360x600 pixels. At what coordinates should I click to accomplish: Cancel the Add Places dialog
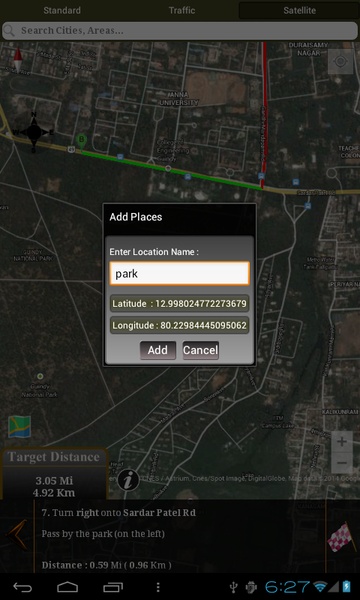200,350
